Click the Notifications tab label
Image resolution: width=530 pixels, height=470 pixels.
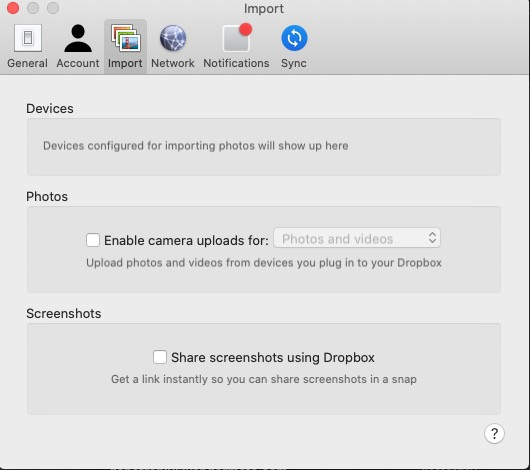[x=236, y=63]
